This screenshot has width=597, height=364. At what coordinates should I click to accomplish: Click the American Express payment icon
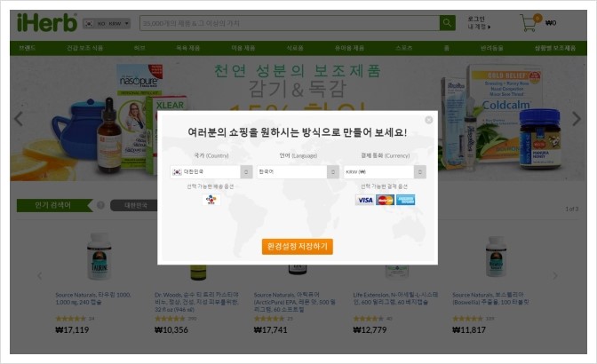[405, 200]
